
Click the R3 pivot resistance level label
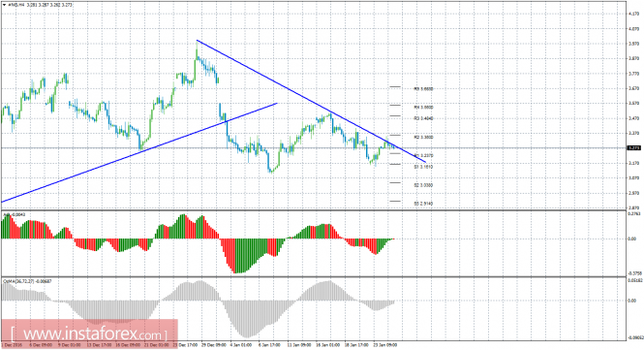(423, 118)
